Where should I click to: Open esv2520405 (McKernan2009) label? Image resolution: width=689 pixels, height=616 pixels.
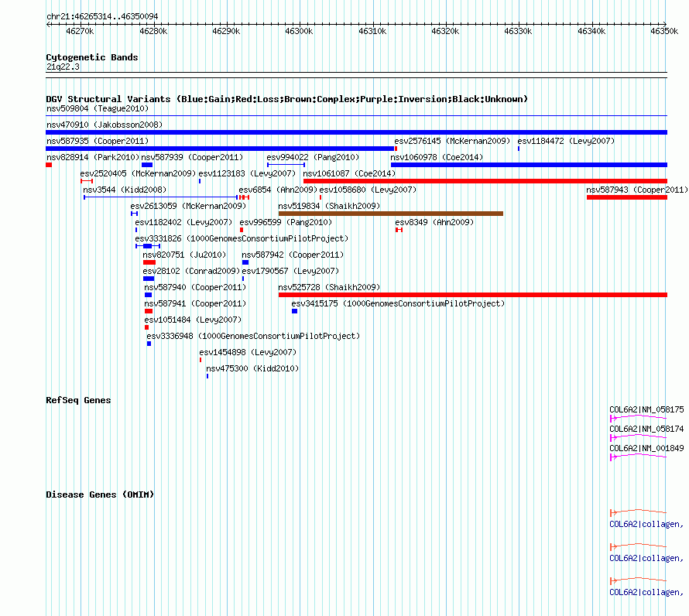click(x=138, y=173)
